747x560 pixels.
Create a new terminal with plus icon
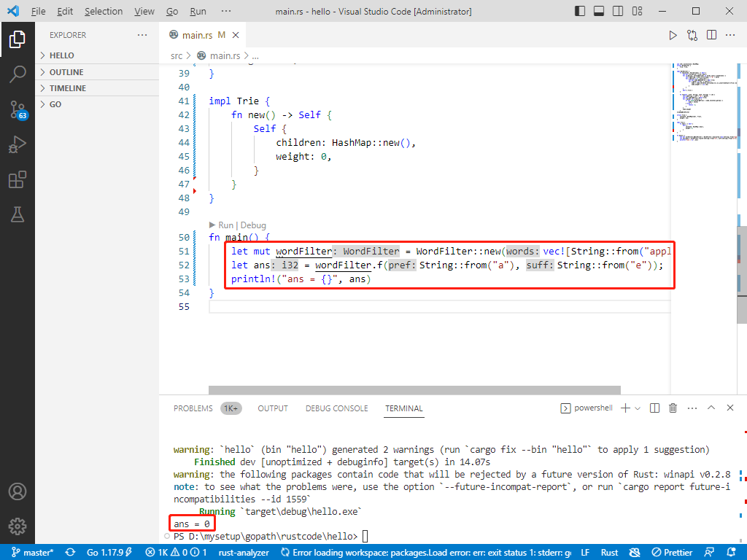[x=625, y=408]
